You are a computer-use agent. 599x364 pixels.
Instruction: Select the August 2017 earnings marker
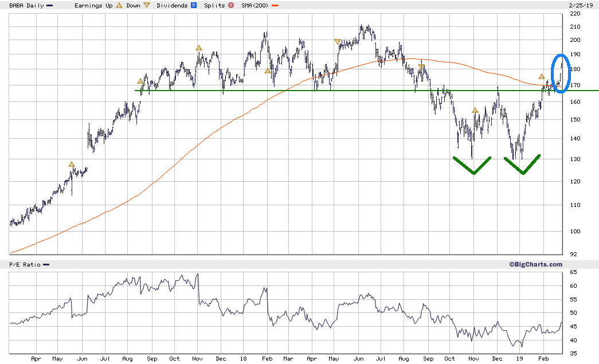140,81
